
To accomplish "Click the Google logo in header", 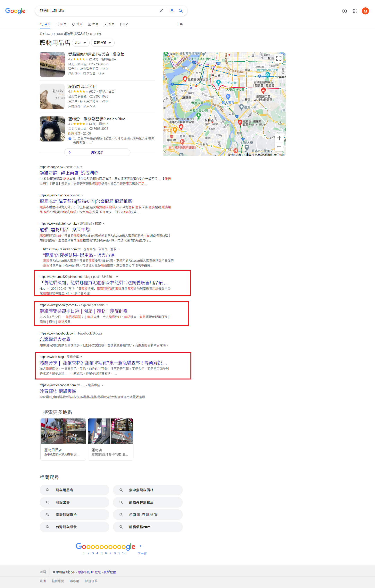I will pyautogui.click(x=15, y=11).
